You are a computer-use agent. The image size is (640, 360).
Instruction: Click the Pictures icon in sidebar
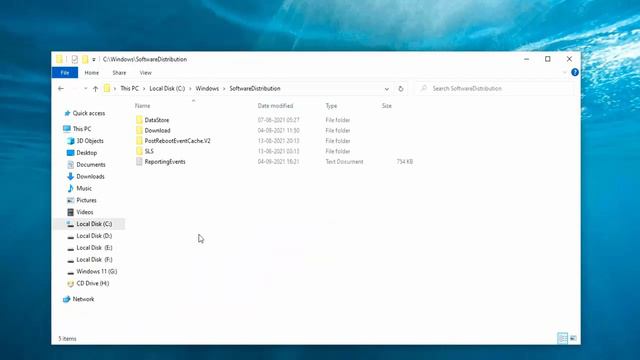click(71, 200)
